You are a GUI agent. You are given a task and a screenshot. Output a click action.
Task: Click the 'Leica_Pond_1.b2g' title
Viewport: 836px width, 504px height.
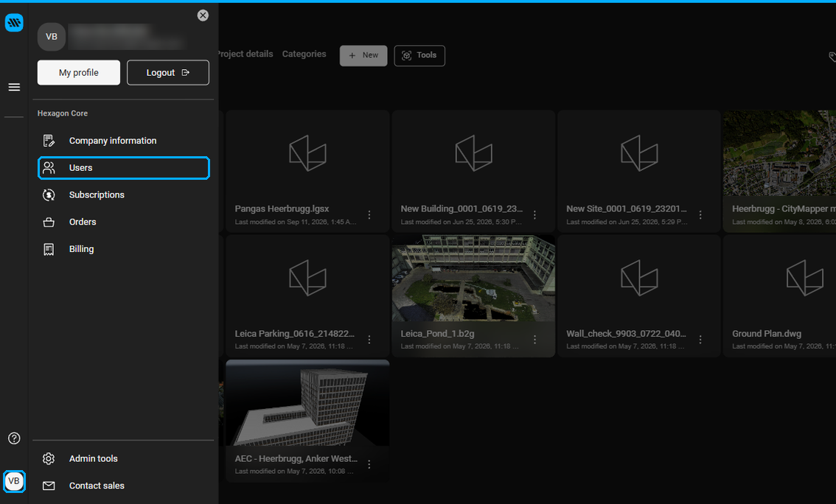coord(437,334)
